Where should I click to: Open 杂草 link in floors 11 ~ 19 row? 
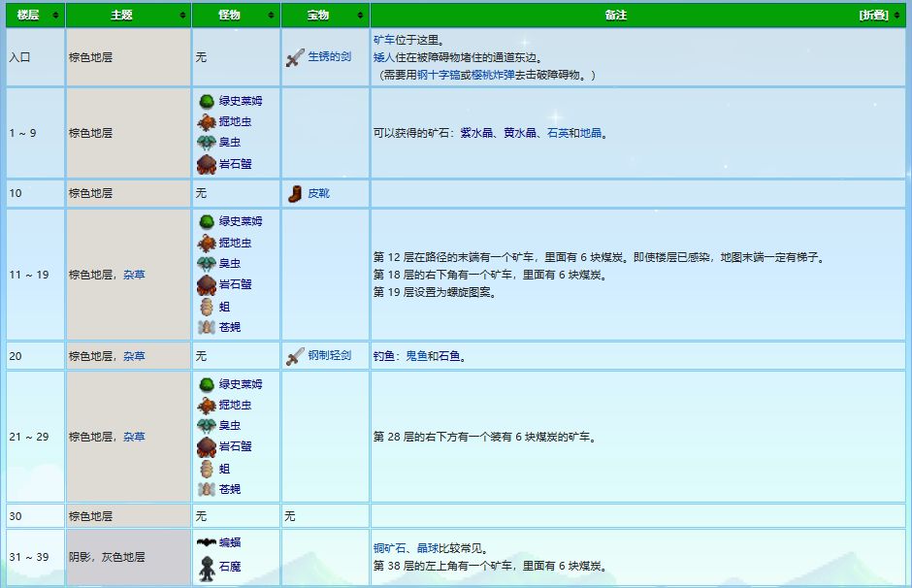(134, 275)
